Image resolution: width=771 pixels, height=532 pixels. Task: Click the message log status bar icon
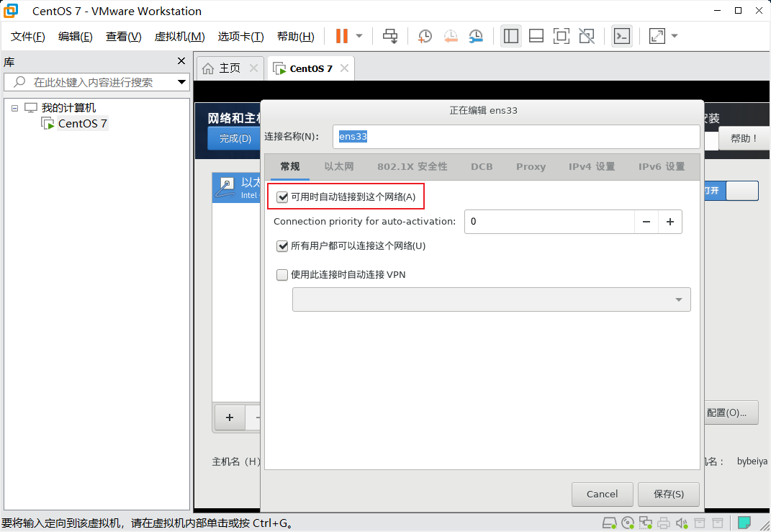(744, 522)
